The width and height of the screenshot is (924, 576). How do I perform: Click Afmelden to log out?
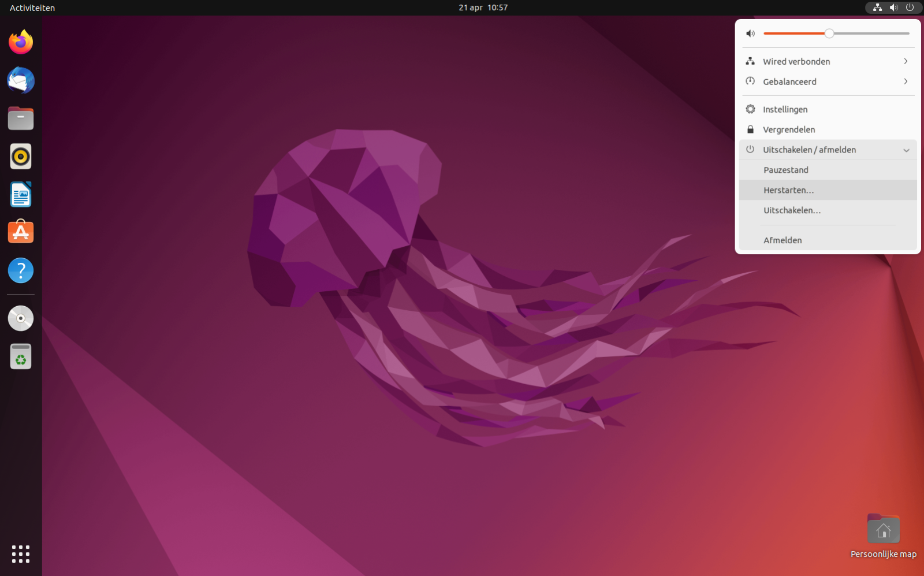(783, 240)
